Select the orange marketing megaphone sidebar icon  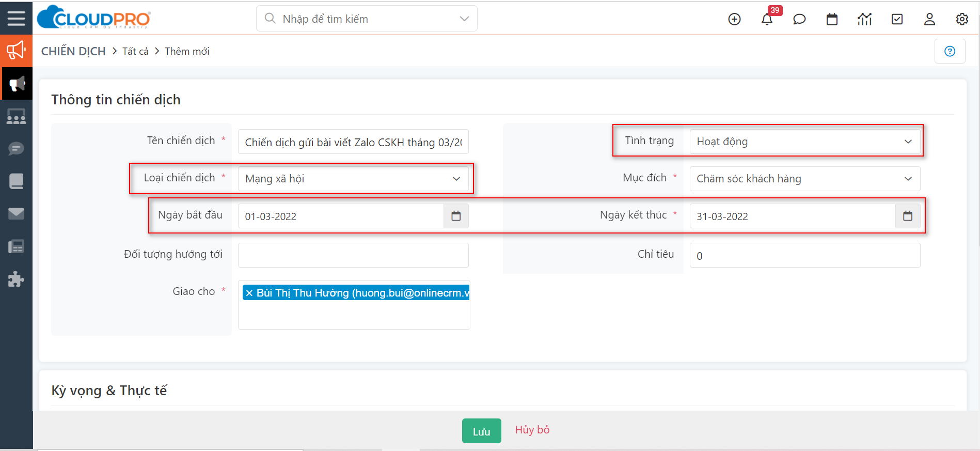click(x=16, y=51)
